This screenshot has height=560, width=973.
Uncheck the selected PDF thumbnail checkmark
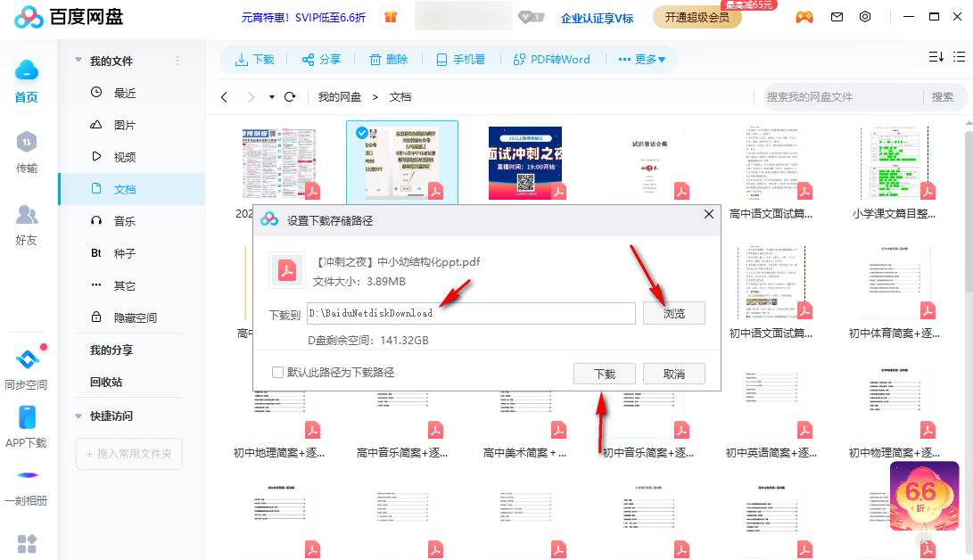click(x=362, y=133)
